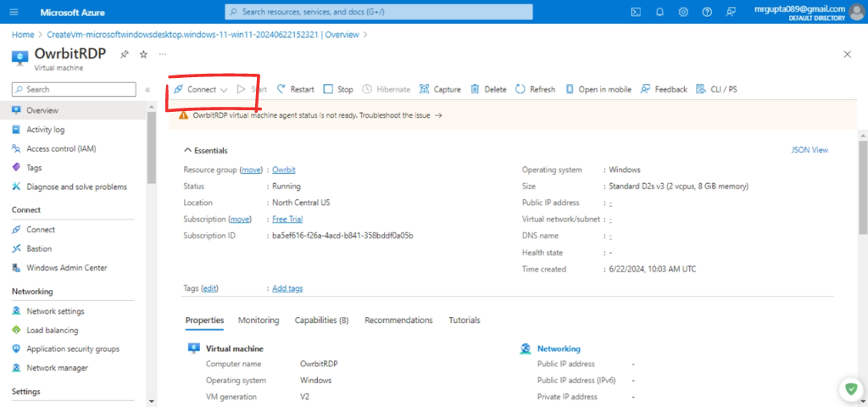Click the sidebar search field
Screen dimensions: 868x407
(x=74, y=89)
